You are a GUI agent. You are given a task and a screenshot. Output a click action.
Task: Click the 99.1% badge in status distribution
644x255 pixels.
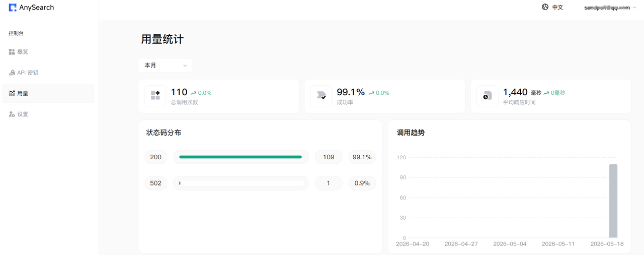362,157
